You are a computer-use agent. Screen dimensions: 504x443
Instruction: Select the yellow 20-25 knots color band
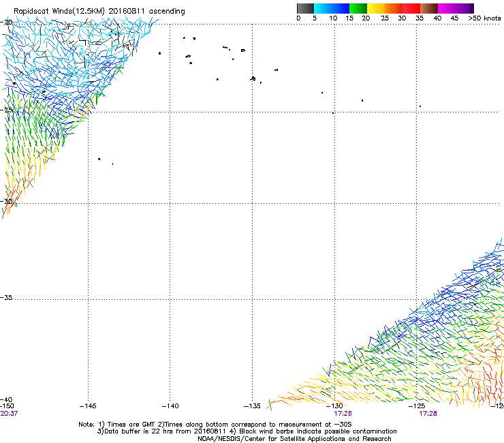[x=376, y=8]
